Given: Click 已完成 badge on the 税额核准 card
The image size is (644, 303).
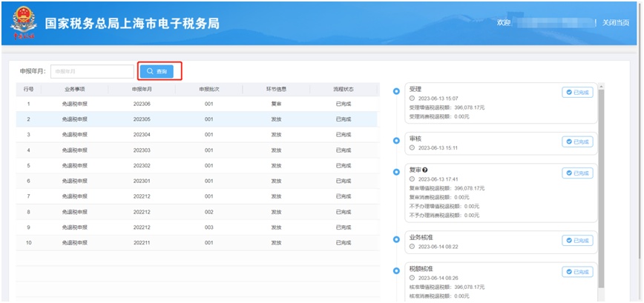Looking at the screenshot, I should point(577,272).
